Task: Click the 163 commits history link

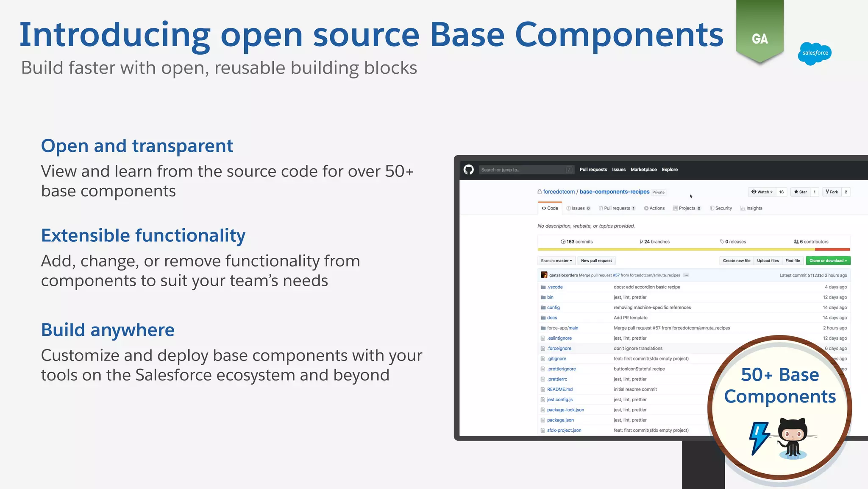Action: [x=577, y=242]
